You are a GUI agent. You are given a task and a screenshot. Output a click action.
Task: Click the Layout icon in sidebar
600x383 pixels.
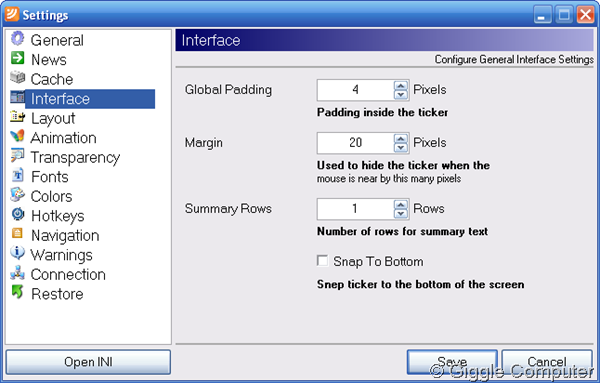point(17,117)
